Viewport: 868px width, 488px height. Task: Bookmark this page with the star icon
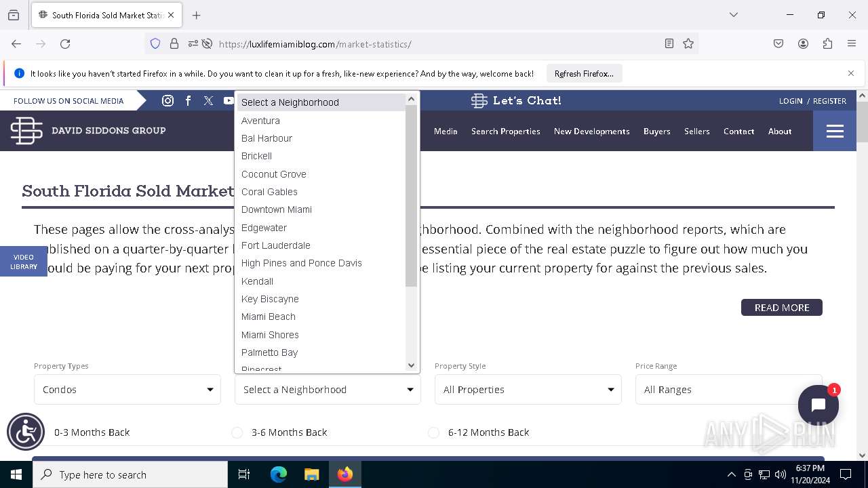[688, 43]
